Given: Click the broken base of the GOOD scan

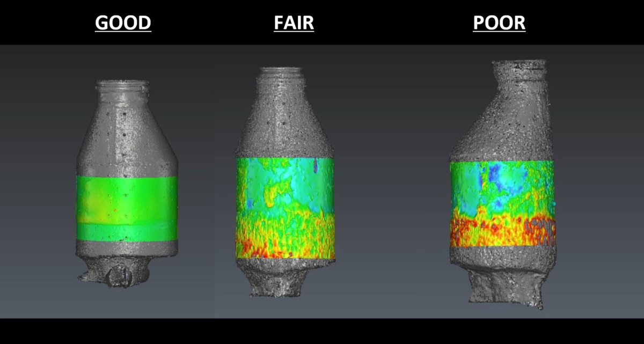Looking at the screenshot, I should (x=115, y=275).
